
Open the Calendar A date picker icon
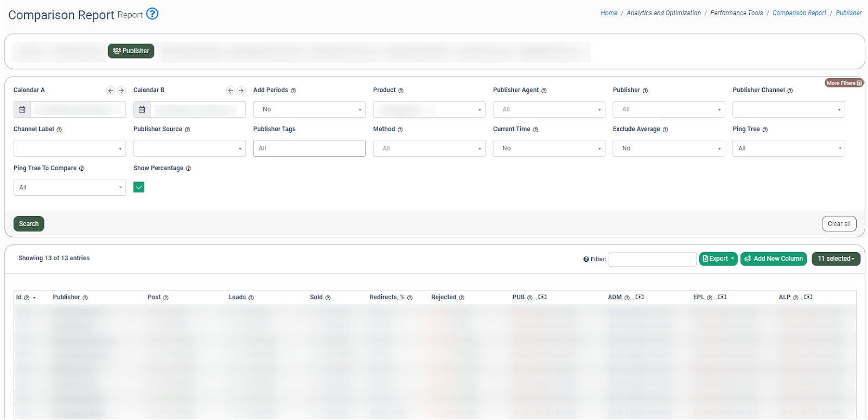point(22,109)
